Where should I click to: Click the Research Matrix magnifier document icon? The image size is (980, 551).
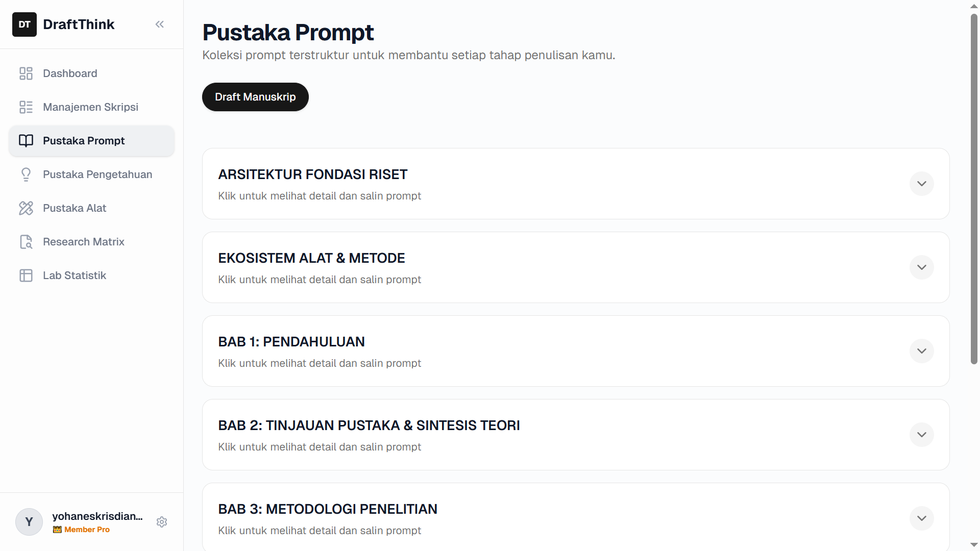coord(26,241)
